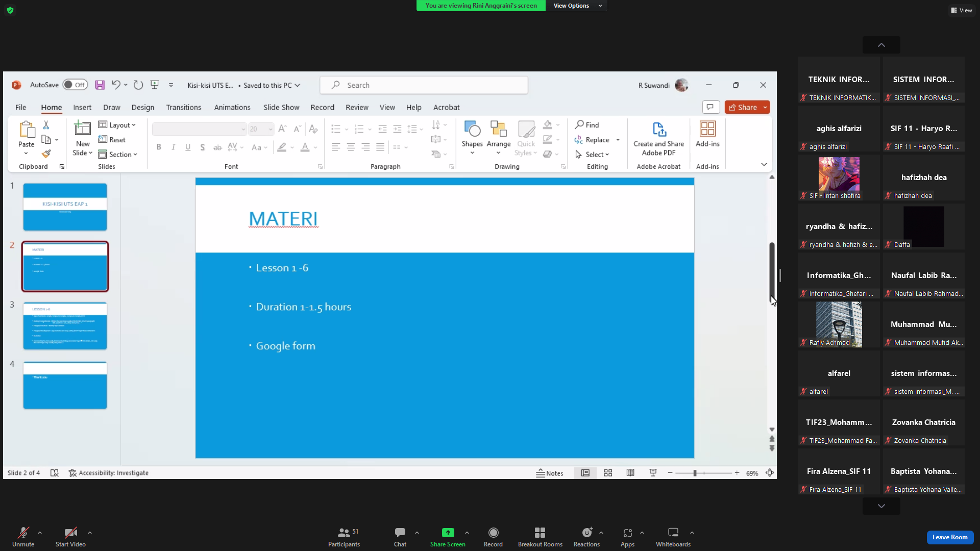Viewport: 980px width, 551px height.
Task: Click the Redo arrow icon
Action: click(138, 85)
